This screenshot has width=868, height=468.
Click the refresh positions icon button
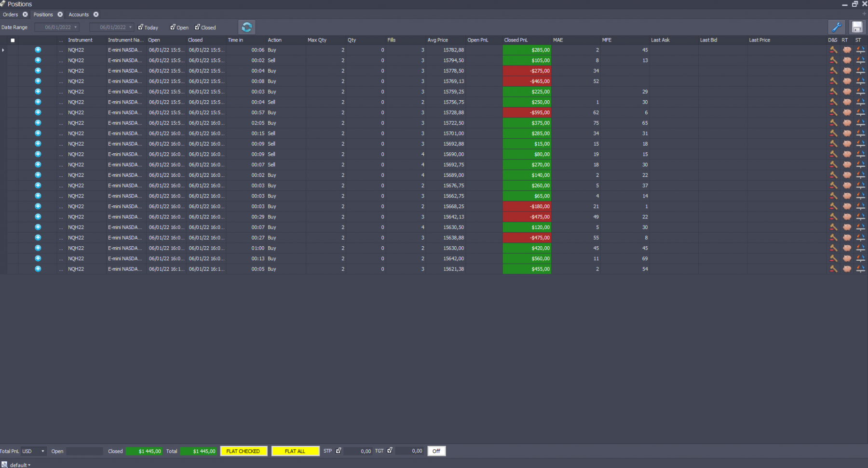(247, 27)
